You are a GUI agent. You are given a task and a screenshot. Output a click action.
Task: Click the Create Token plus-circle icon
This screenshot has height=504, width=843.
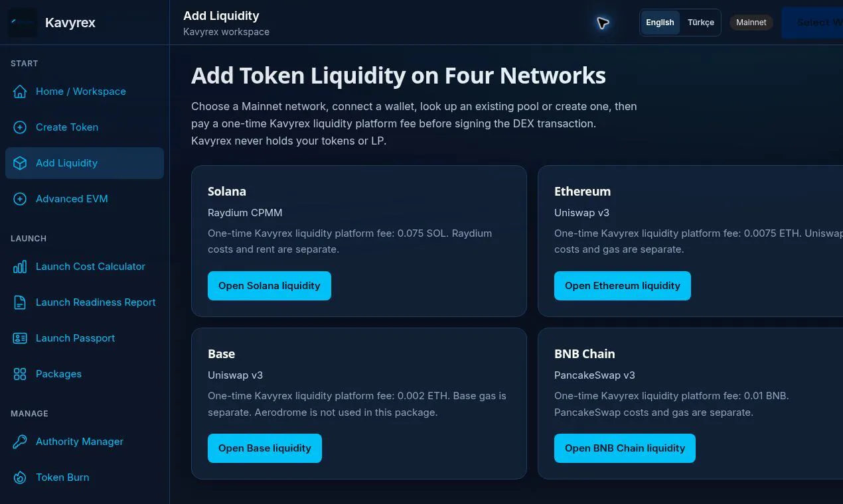pyautogui.click(x=20, y=127)
